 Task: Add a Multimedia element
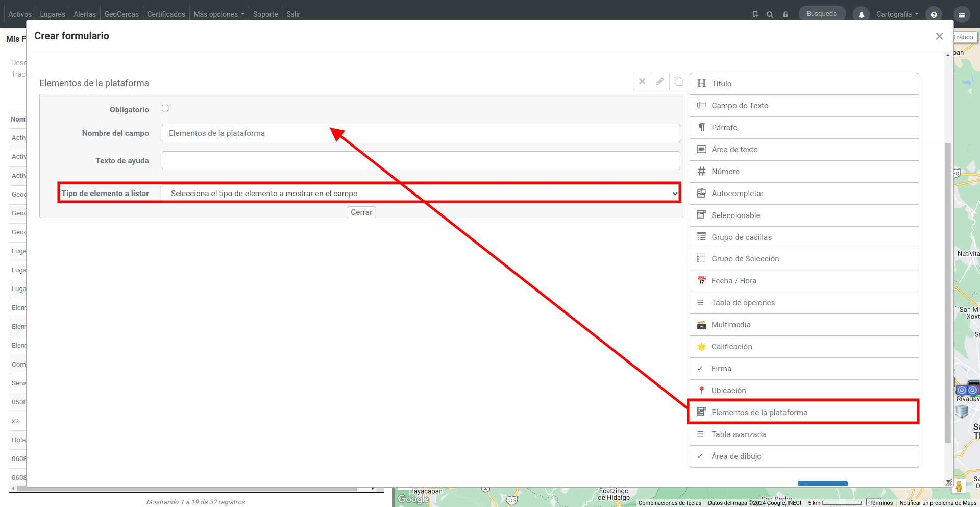point(804,325)
